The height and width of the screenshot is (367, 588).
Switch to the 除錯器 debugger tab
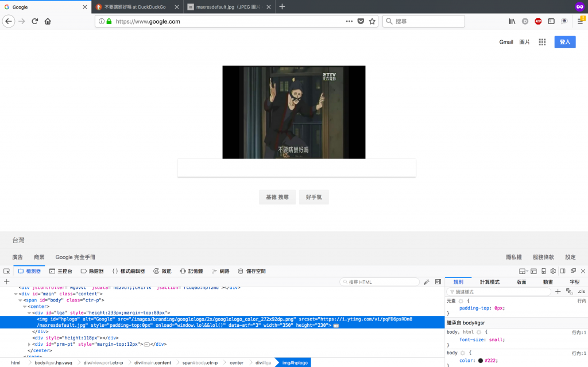pyautogui.click(x=92, y=271)
